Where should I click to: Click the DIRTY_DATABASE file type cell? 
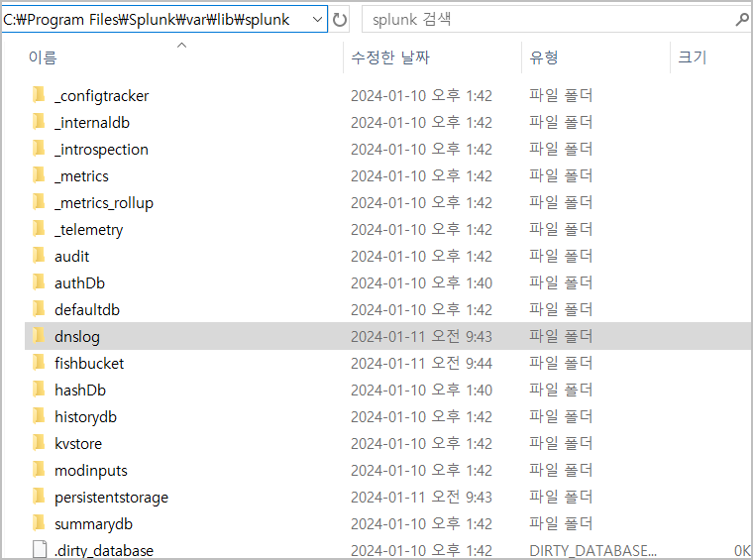click(x=592, y=551)
